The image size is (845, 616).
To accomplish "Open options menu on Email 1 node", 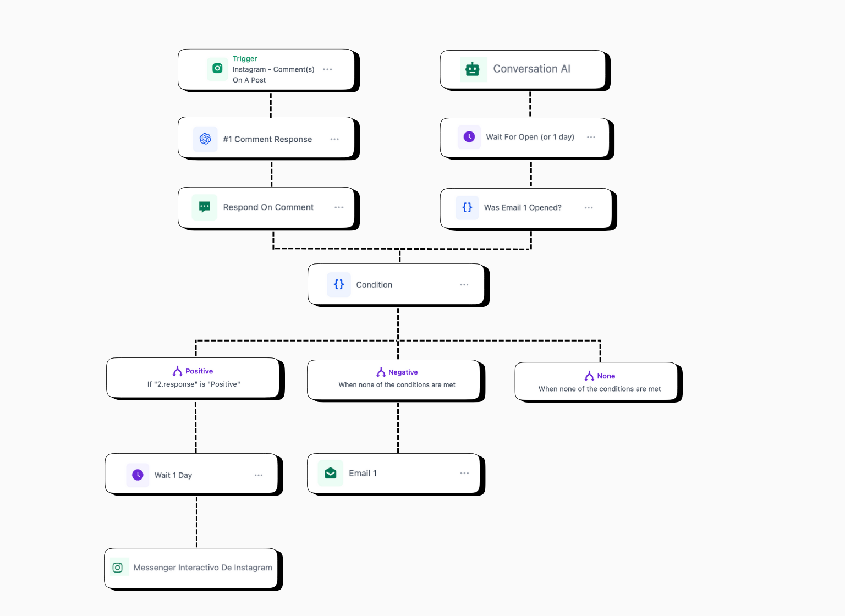I will pyautogui.click(x=464, y=474).
